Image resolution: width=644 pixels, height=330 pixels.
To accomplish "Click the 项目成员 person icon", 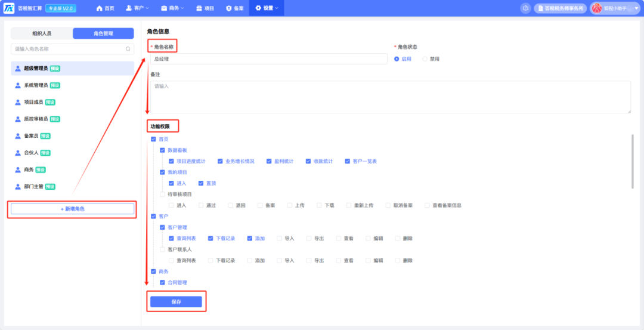I will pyautogui.click(x=18, y=102).
